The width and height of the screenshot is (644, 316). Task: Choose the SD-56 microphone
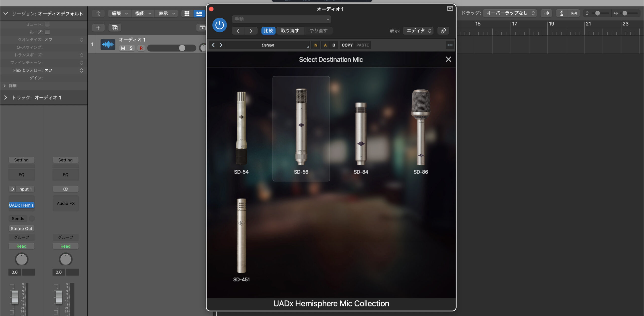coord(301,128)
